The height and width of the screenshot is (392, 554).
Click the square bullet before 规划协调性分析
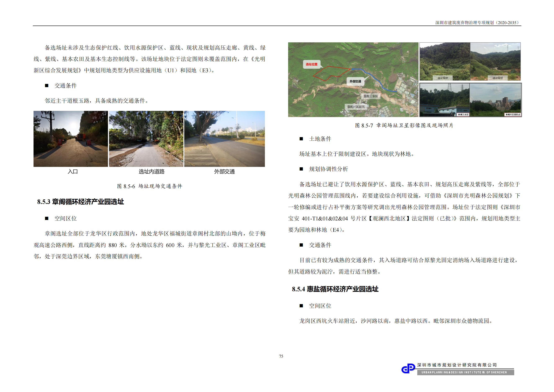(301, 169)
